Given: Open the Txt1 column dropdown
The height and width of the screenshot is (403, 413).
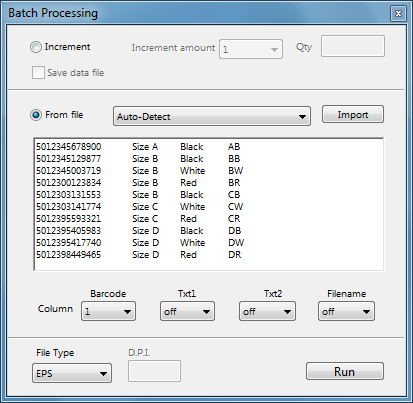Looking at the screenshot, I should click(x=187, y=311).
